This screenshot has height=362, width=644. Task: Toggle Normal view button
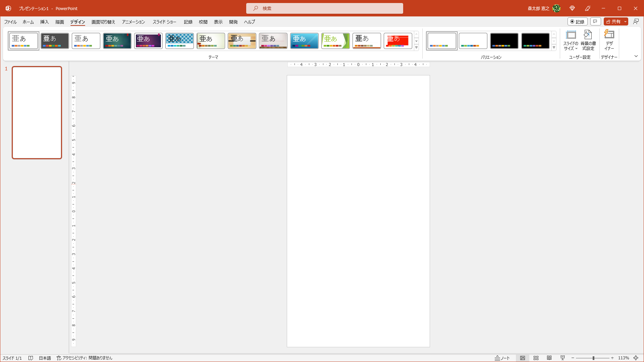coord(523,358)
